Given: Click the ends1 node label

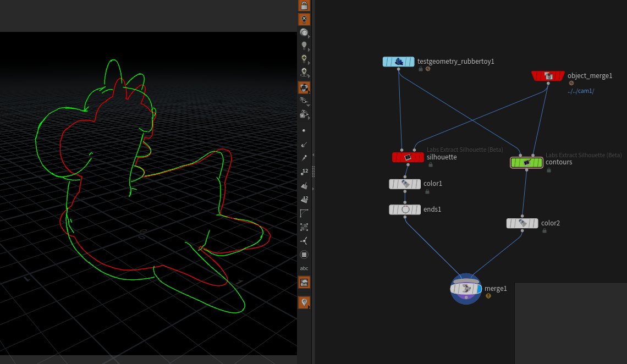Looking at the screenshot, I should [x=432, y=209].
